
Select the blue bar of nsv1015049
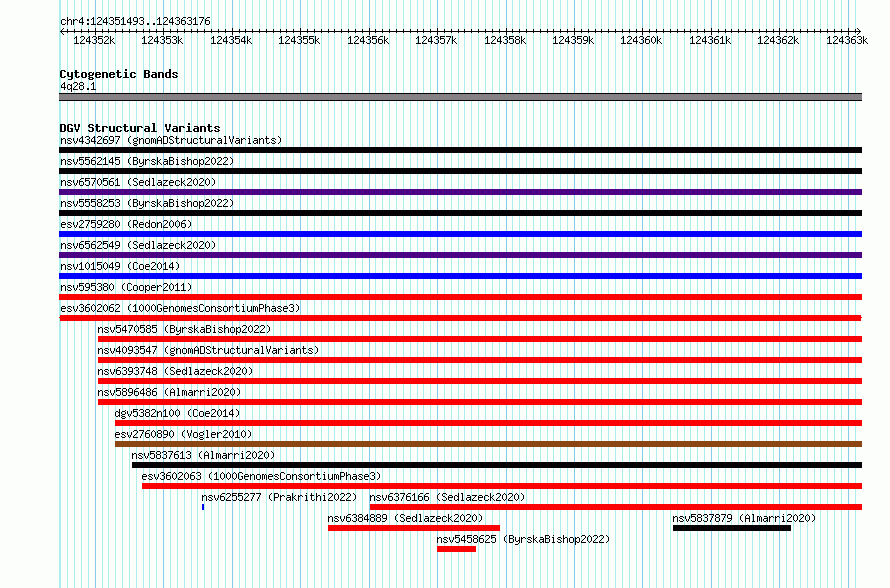point(460,276)
